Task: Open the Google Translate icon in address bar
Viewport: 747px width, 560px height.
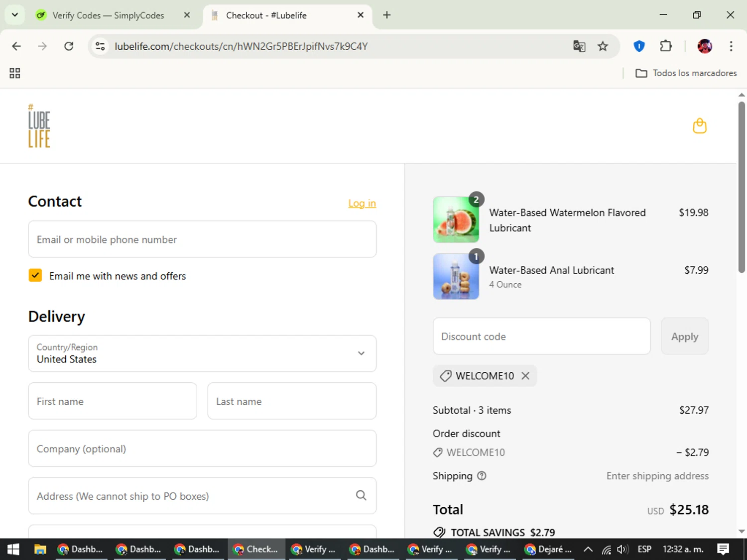Action: coord(579,46)
